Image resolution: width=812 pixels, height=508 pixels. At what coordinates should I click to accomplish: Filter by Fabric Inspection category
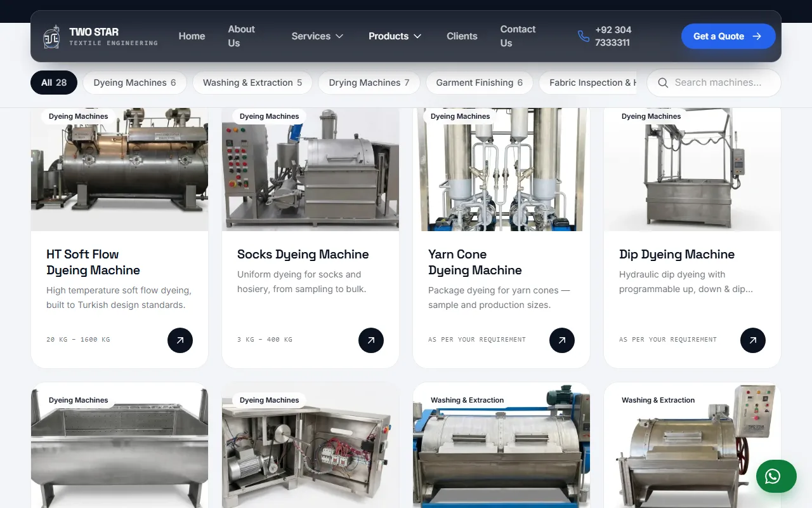pyautogui.click(x=589, y=83)
